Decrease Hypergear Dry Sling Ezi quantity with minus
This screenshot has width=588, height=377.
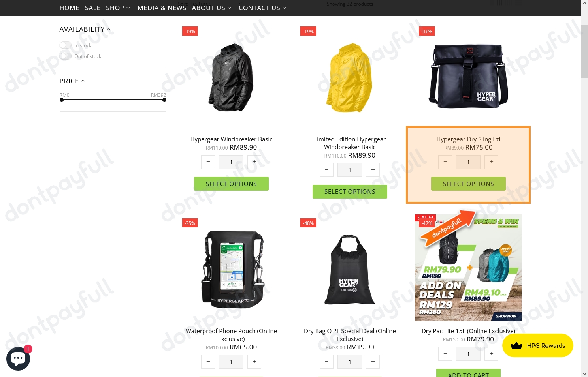445,162
